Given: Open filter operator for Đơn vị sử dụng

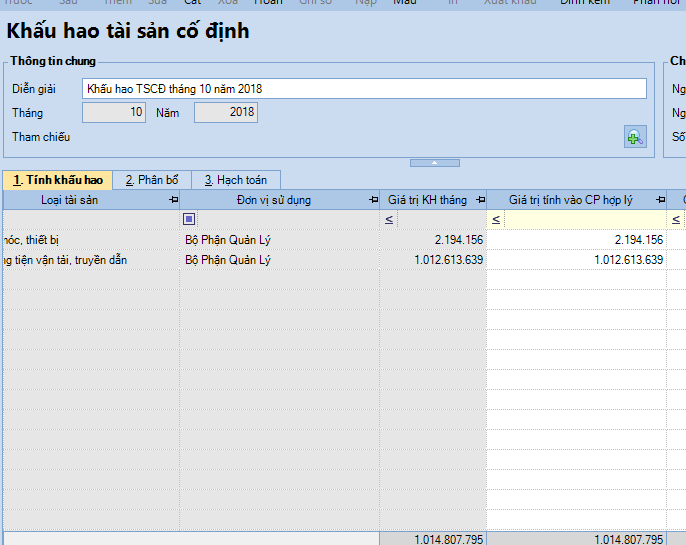Looking at the screenshot, I should coord(189,219).
